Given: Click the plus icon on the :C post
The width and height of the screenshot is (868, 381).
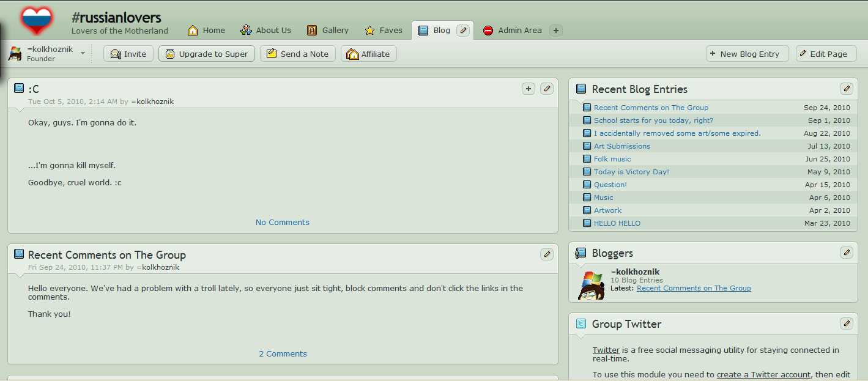Looking at the screenshot, I should 529,89.
